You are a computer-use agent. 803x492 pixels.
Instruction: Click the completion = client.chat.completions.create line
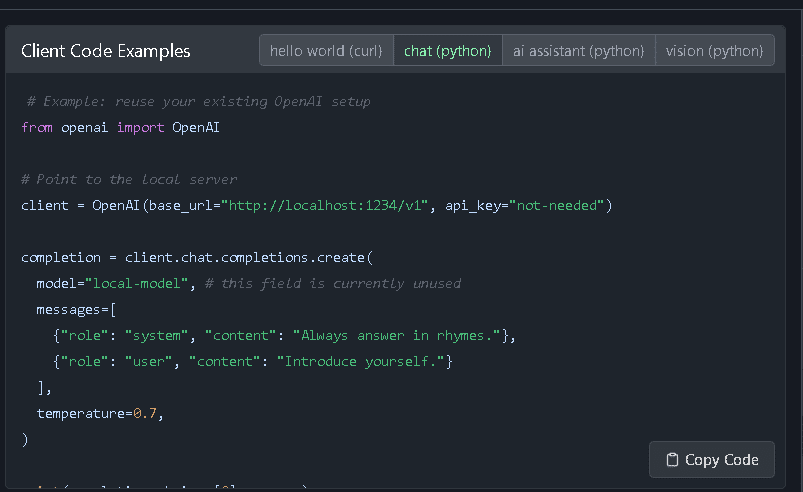click(196, 258)
